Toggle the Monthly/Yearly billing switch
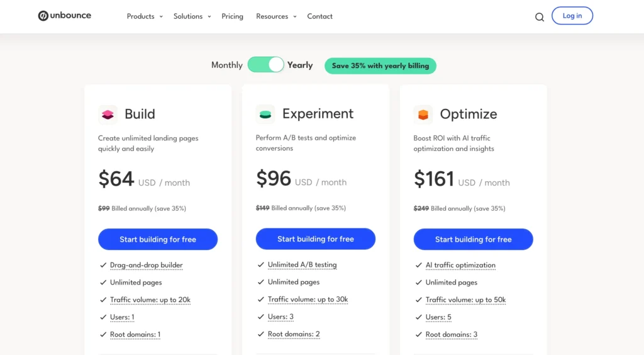The height and width of the screenshot is (355, 644). 266,65
